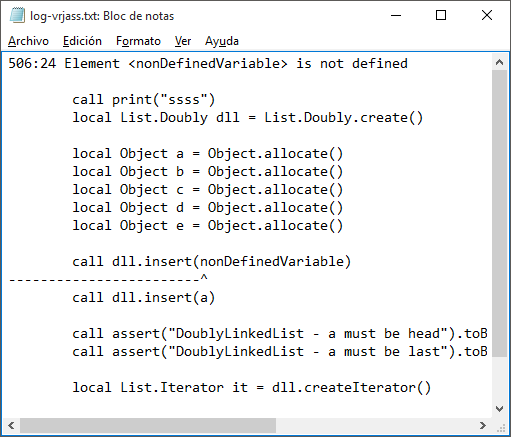Click the horizontal scrollbar left arrow
This screenshot has height=437, width=511.
[11, 425]
